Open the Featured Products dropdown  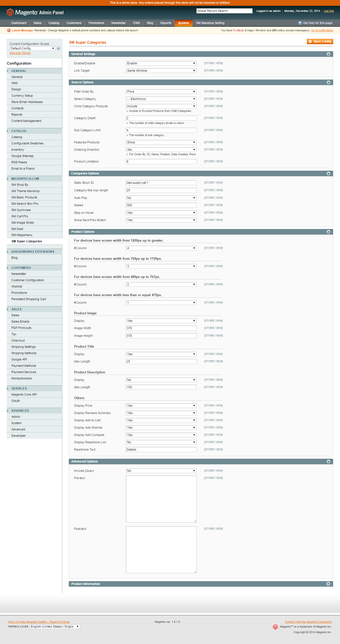pyautogui.click(x=161, y=142)
